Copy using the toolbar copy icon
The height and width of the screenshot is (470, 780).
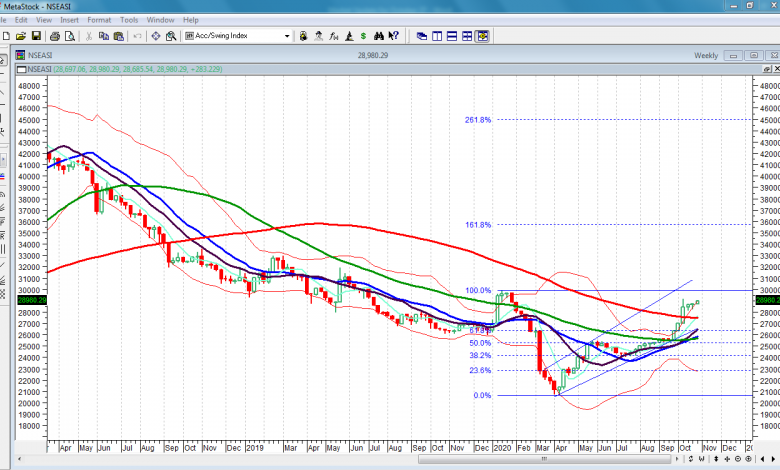tap(103, 36)
